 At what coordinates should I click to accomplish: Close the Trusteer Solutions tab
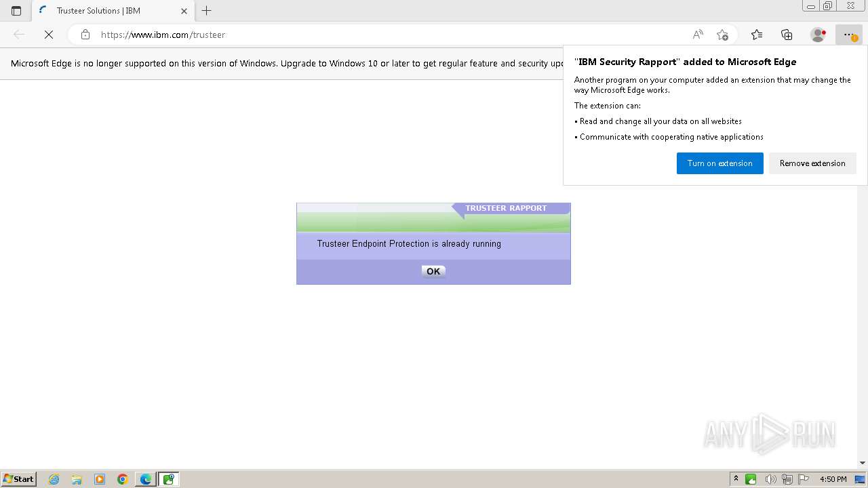(x=184, y=11)
